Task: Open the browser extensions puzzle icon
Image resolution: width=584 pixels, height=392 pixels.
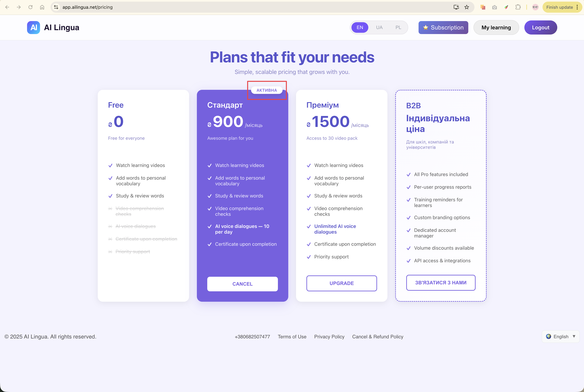Action: [x=518, y=7]
